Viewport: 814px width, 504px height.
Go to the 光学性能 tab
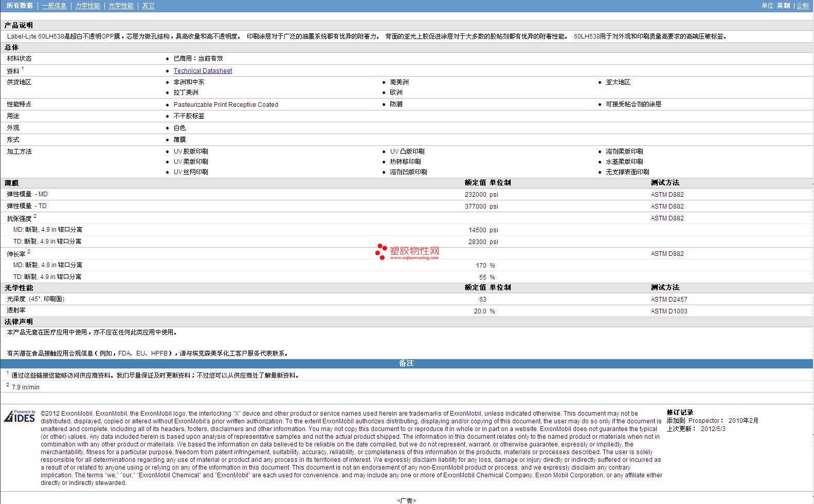click(121, 6)
